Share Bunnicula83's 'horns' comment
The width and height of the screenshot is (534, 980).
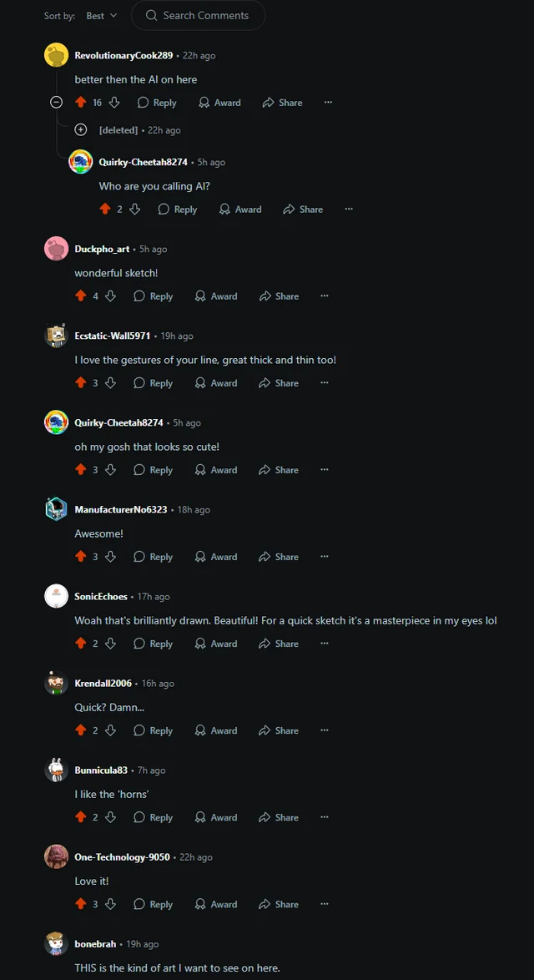tap(279, 817)
